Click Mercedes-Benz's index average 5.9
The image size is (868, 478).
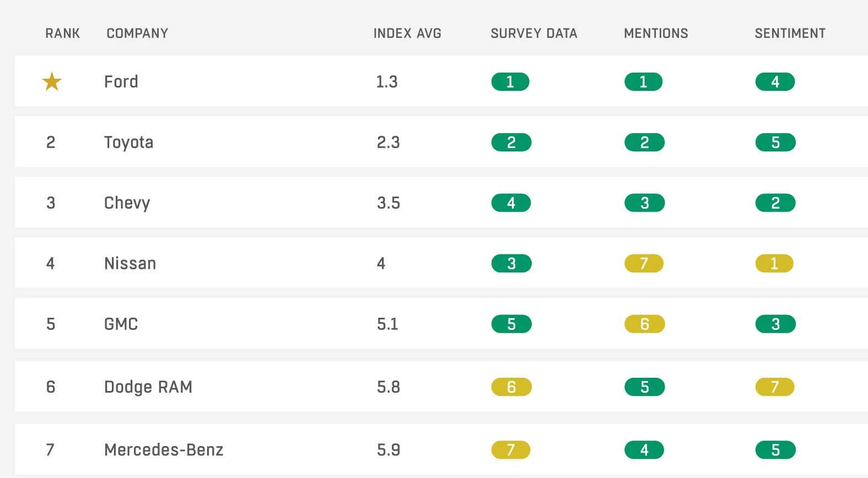click(389, 450)
